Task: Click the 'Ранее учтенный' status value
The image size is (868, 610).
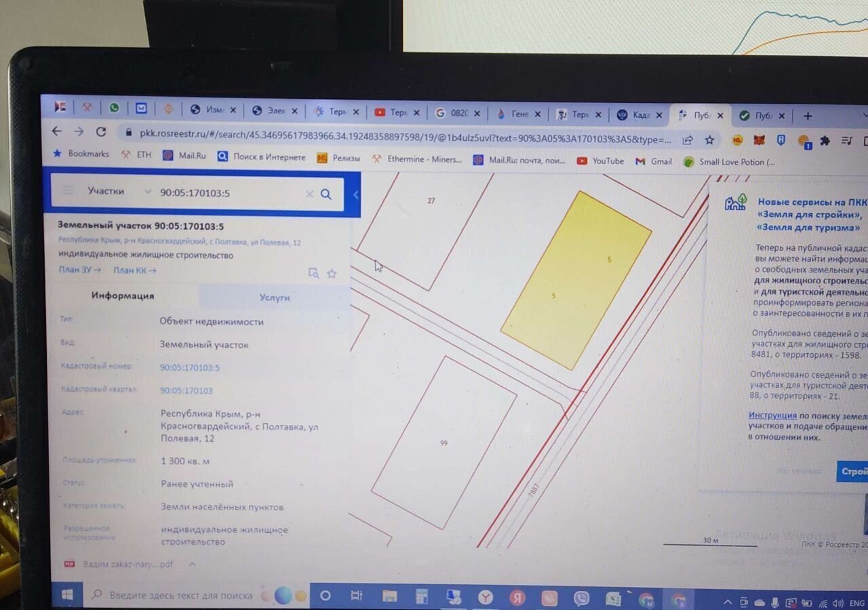Action: 197,484
